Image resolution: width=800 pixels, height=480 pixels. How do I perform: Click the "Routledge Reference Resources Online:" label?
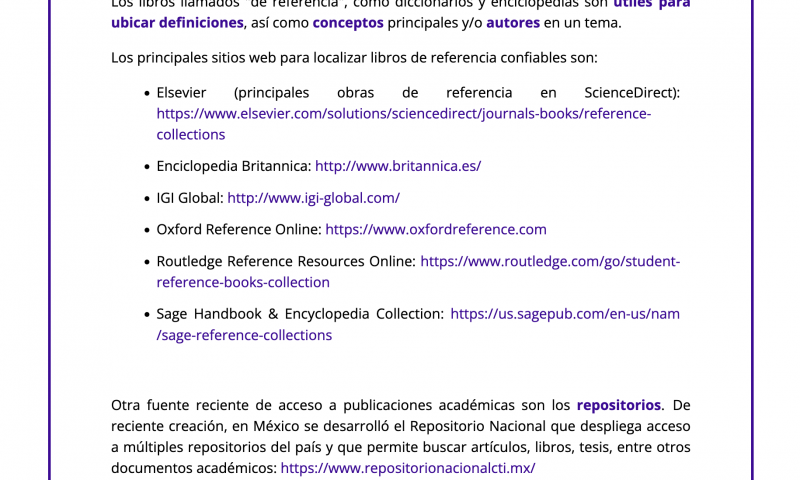(285, 261)
